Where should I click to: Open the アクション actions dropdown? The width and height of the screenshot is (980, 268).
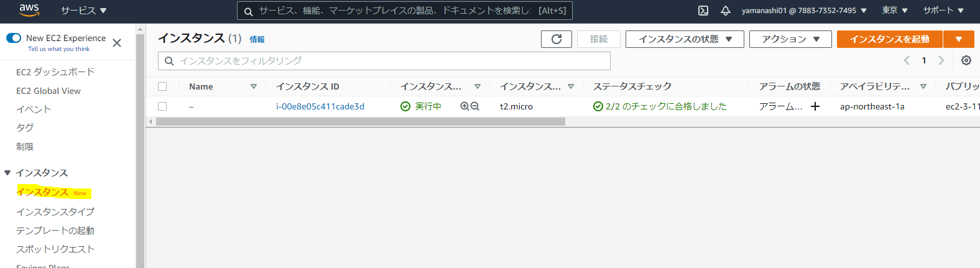click(790, 39)
